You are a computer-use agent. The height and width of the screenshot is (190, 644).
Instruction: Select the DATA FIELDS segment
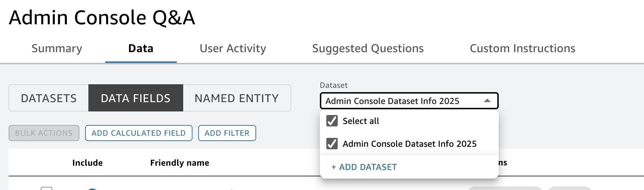pyautogui.click(x=136, y=98)
